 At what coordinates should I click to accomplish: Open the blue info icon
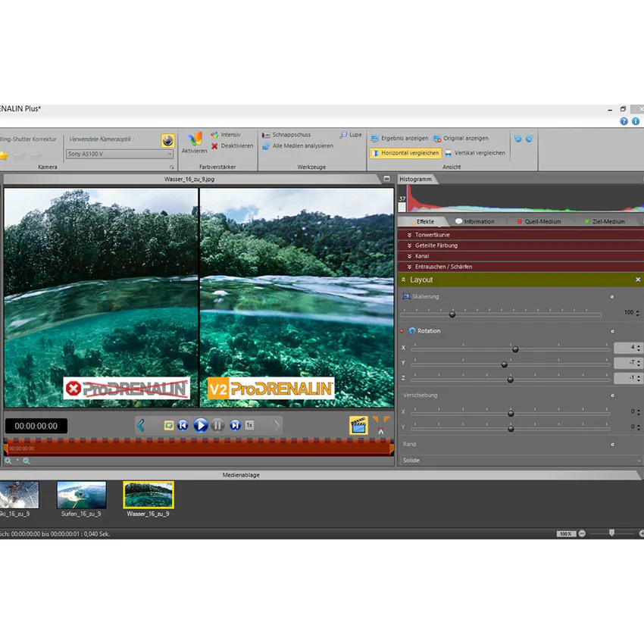(636, 121)
